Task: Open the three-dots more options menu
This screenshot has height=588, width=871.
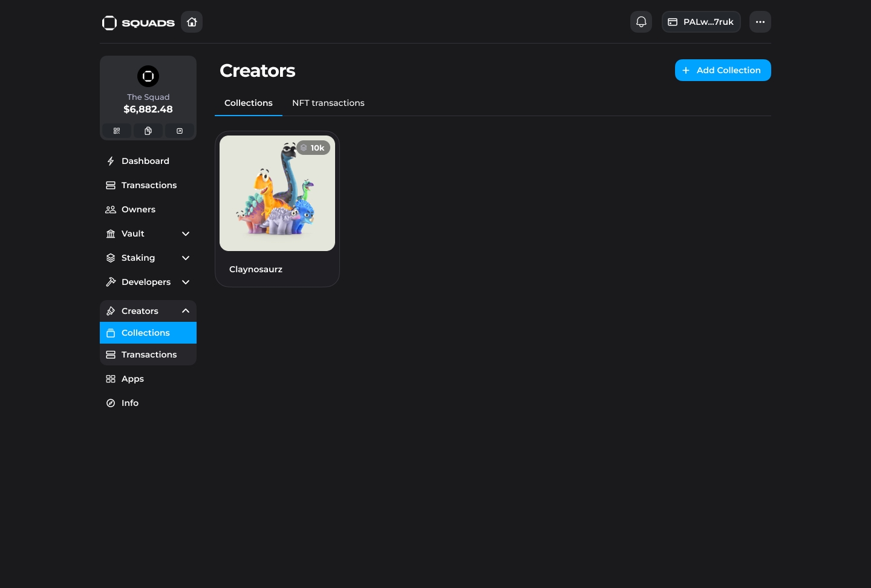Action: click(760, 22)
